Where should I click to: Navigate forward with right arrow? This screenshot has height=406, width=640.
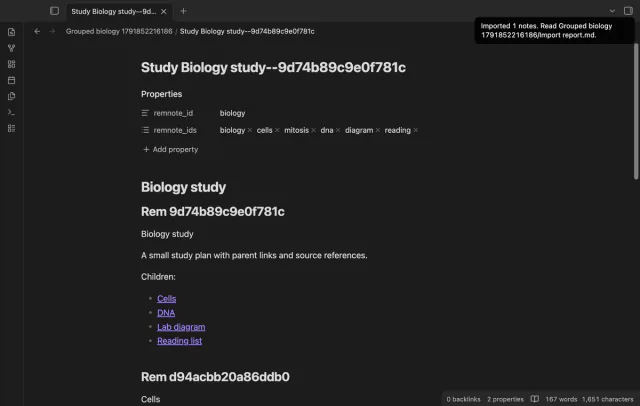tap(52, 31)
